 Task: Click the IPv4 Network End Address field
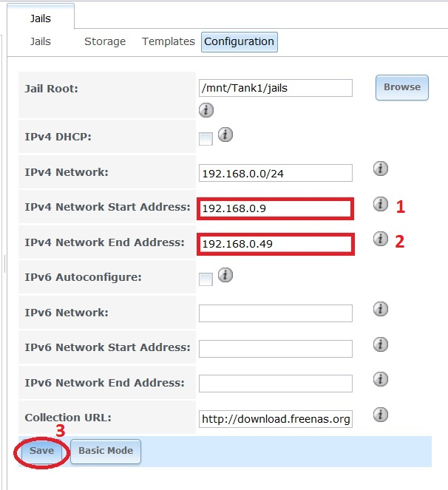pyautogui.click(x=276, y=244)
